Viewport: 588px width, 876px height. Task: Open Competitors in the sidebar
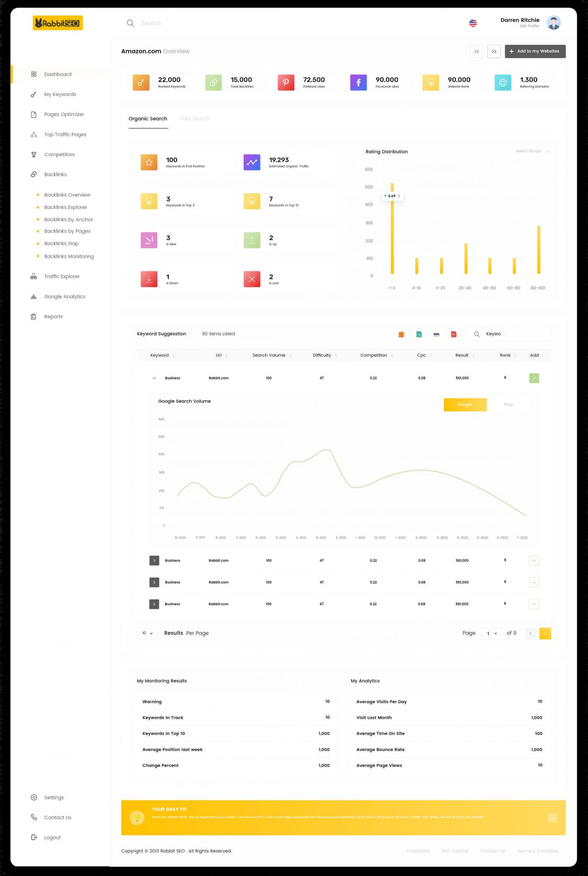point(59,155)
